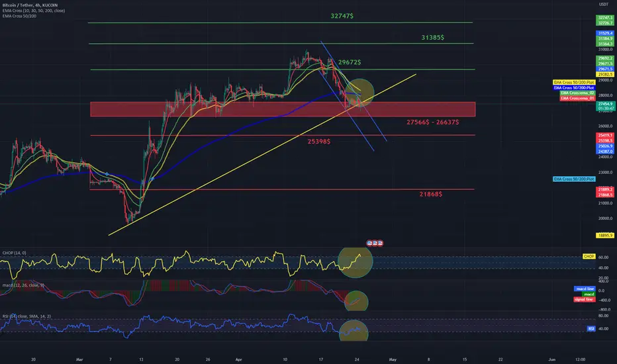Image resolution: width=617 pixels, height=364 pixels.
Task: Click the light blue EMA Cross 50/200:Plot label
Action: tap(574, 179)
